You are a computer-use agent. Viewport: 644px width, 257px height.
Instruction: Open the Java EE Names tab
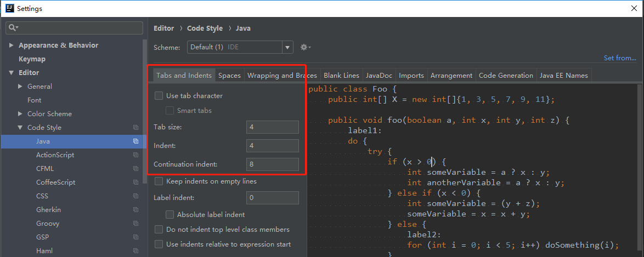(x=564, y=76)
